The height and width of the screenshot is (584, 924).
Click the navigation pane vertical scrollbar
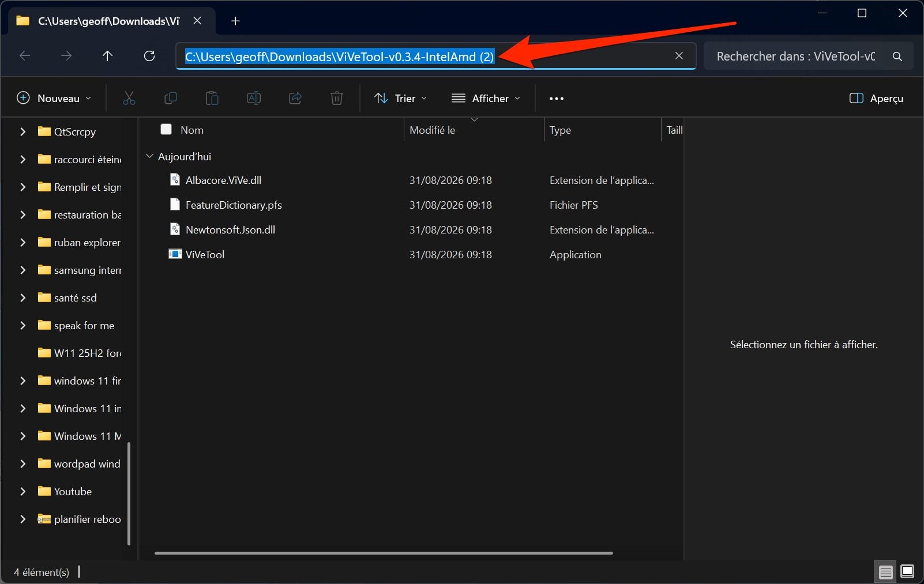pos(129,493)
